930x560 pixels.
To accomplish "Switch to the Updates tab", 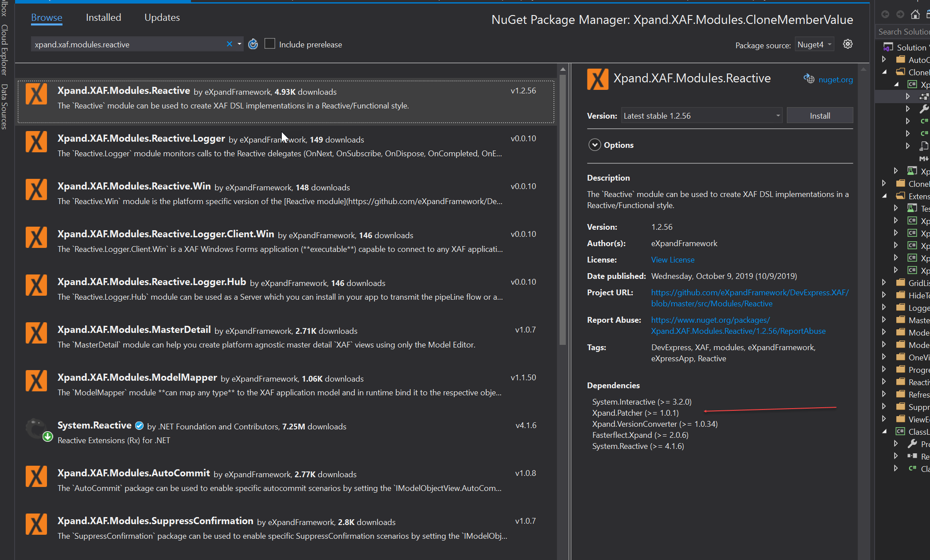I will pos(162,17).
